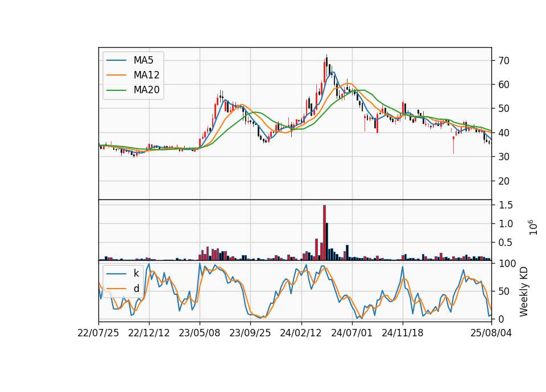Click the k legend label in the KD panel
The height and width of the screenshot is (392, 546).
click(x=136, y=273)
